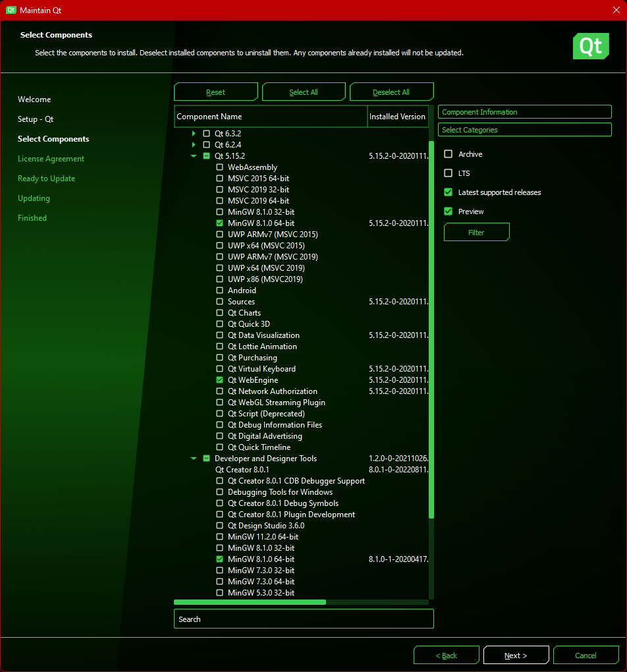Enable the LTS filter
The height and width of the screenshot is (672, 627).
pyautogui.click(x=448, y=173)
